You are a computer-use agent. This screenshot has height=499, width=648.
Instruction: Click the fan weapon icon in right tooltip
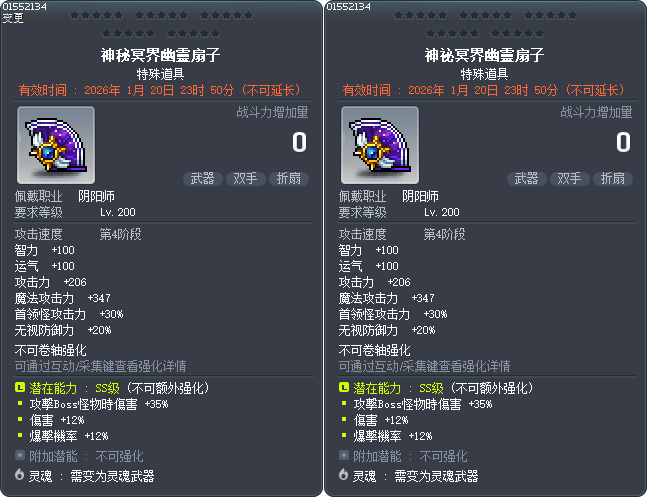(x=380, y=145)
